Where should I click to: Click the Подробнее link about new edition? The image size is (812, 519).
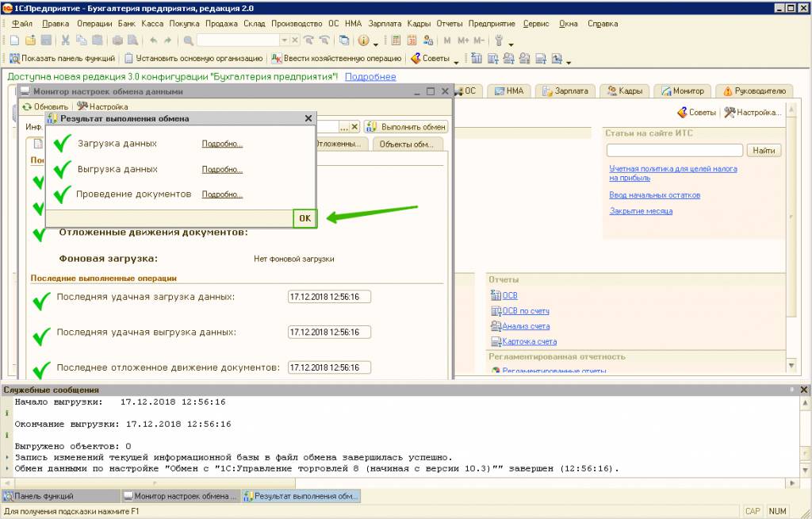pyautogui.click(x=370, y=77)
